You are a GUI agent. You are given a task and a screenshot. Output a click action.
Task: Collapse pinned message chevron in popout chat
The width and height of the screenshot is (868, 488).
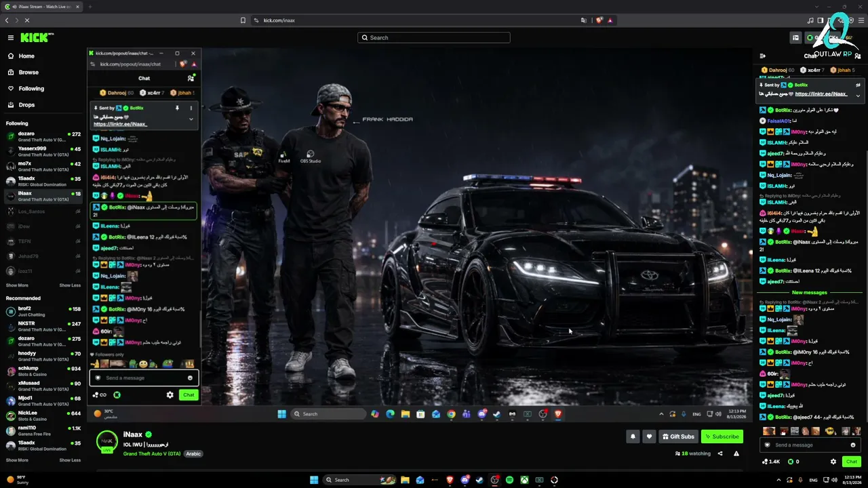[x=191, y=119]
